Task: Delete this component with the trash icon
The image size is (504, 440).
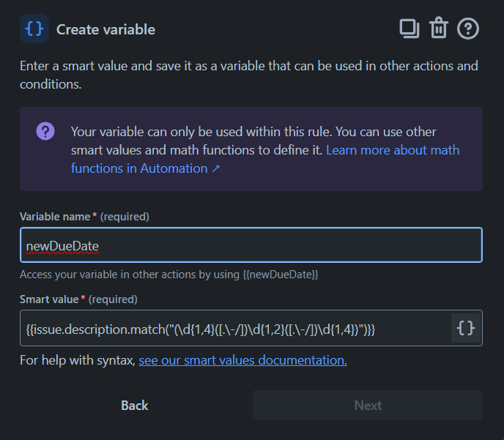Action: 438,29
